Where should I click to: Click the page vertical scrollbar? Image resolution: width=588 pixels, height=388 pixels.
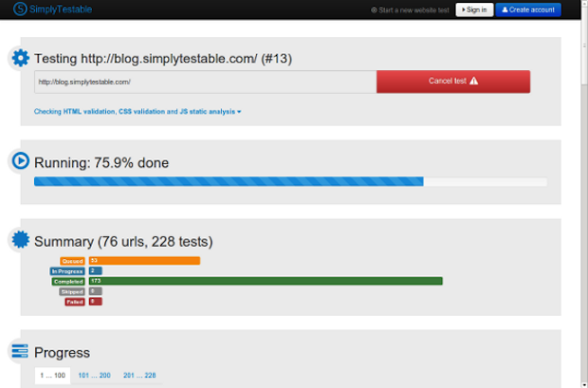(584, 194)
